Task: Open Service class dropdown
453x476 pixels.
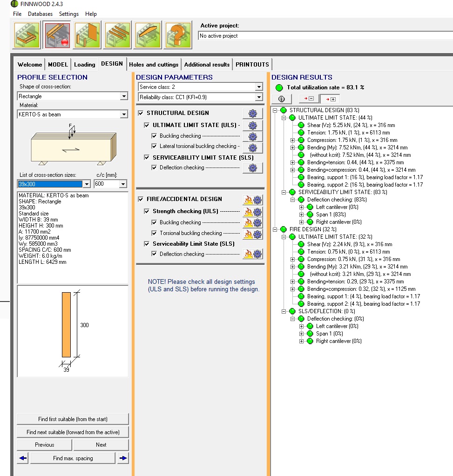Action: 258,87
